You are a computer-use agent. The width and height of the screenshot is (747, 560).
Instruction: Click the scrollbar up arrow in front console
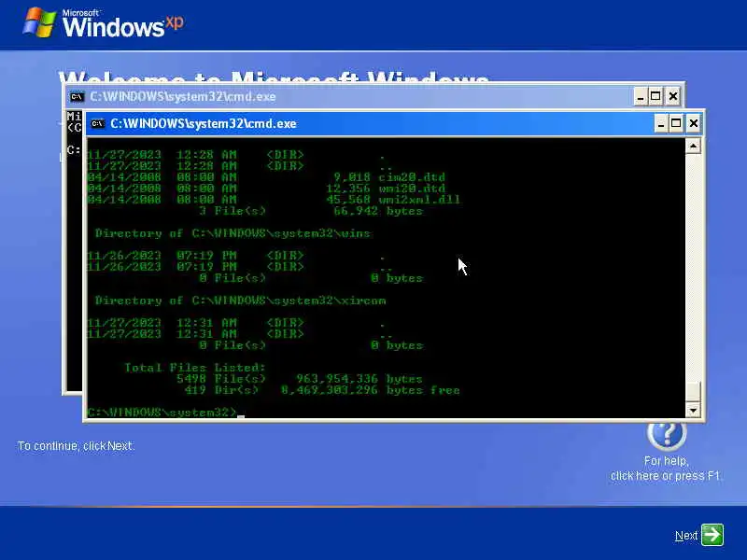click(x=693, y=146)
